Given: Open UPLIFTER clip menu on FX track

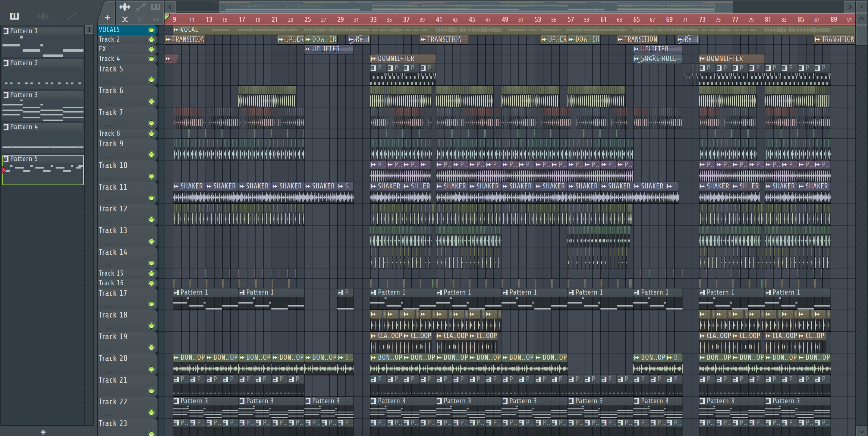Looking at the screenshot, I should point(308,49).
